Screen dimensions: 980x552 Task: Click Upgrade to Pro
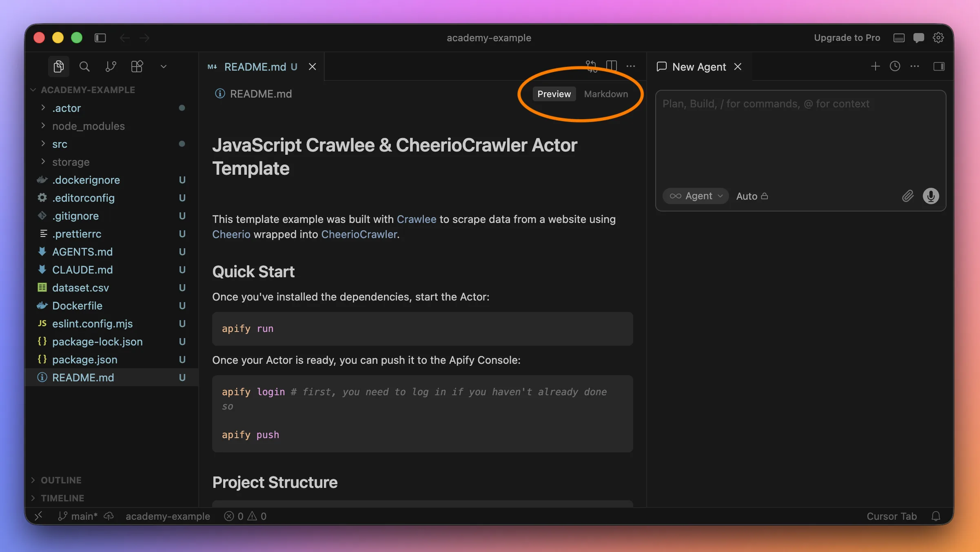click(x=847, y=38)
